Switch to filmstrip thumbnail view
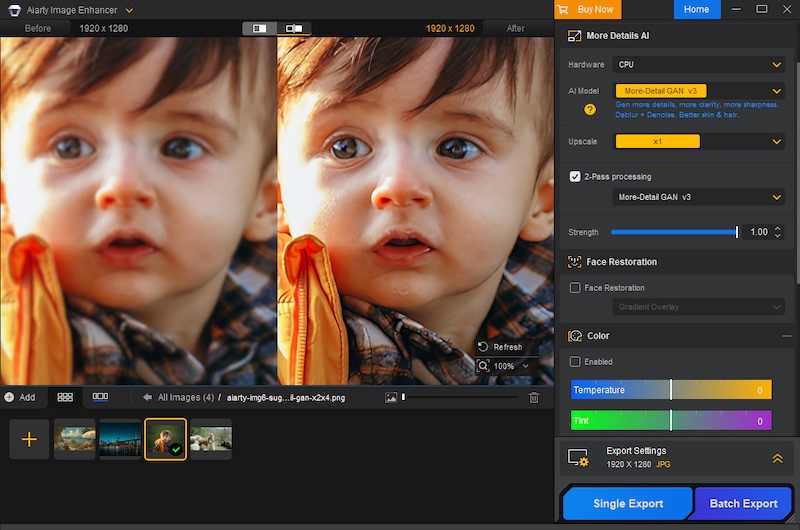The image size is (800, 530). click(100, 397)
